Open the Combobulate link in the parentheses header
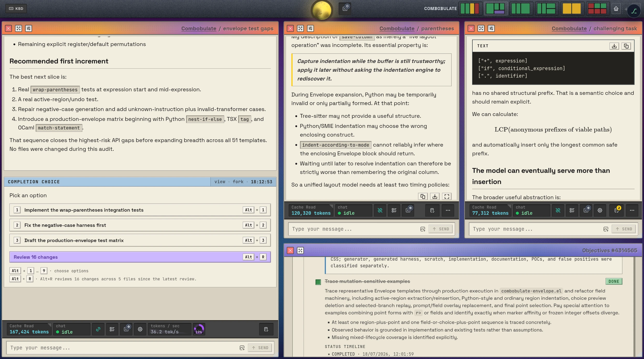Viewport: 644px width, 359px height. (x=397, y=28)
